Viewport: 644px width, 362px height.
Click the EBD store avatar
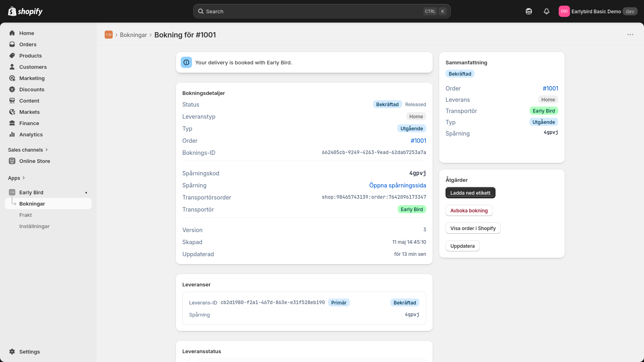click(564, 11)
